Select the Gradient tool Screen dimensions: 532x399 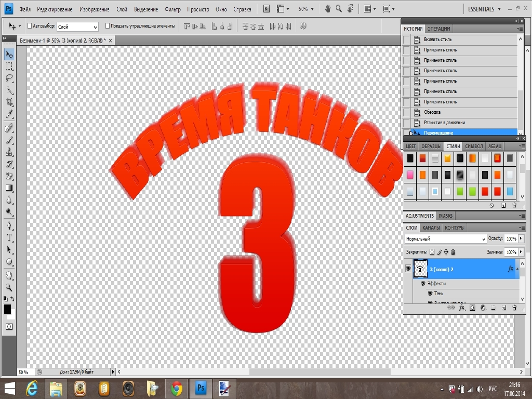tap(9, 188)
